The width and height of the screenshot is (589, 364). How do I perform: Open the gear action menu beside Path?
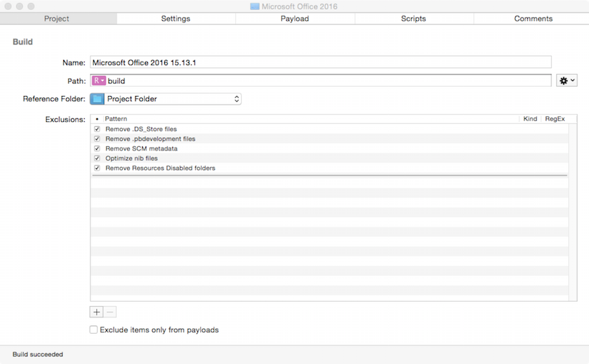[567, 81]
